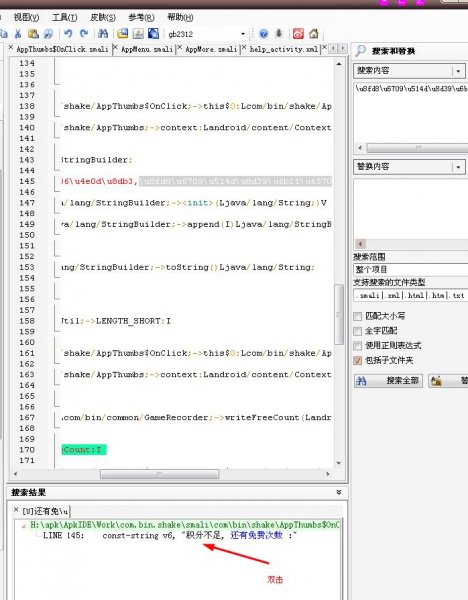This screenshot has width=468, height=600.
Task: Collapse the search result file path tree node
Action: [24, 525]
